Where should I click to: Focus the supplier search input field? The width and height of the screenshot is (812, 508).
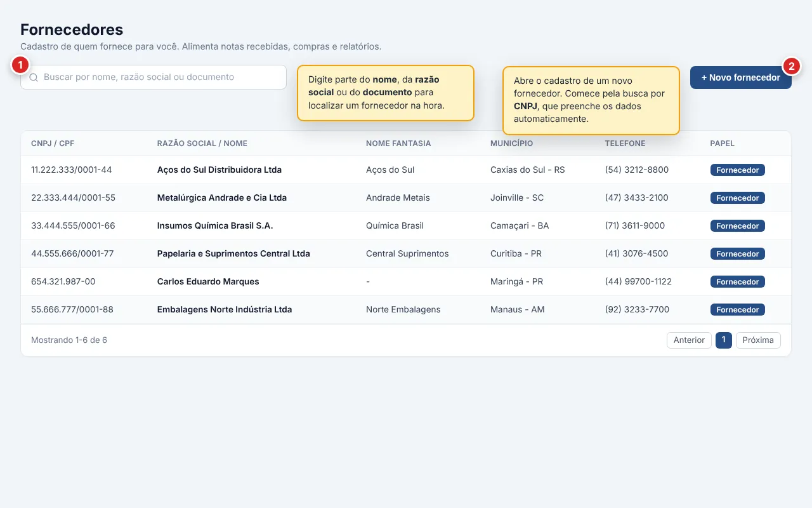[154, 77]
